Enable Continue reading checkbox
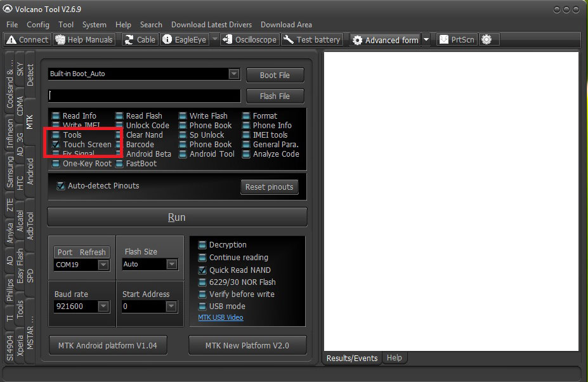Screen dimensions: 588x382 [202, 258]
